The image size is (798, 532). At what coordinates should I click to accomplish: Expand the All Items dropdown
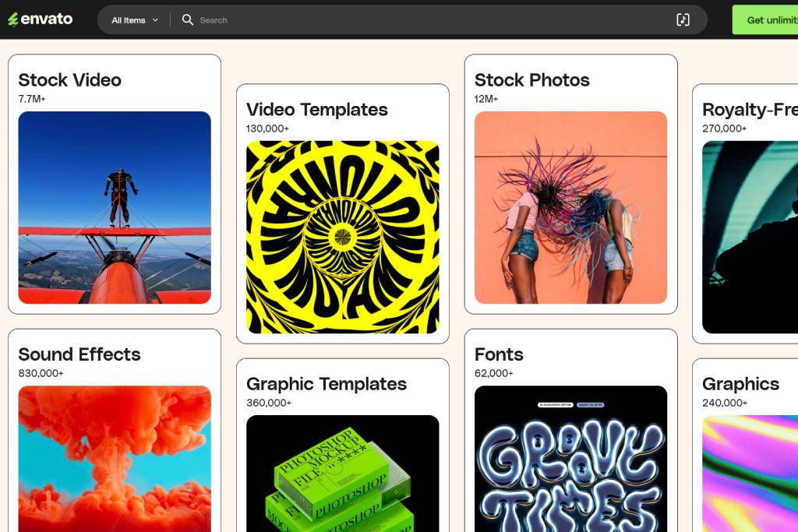135,20
